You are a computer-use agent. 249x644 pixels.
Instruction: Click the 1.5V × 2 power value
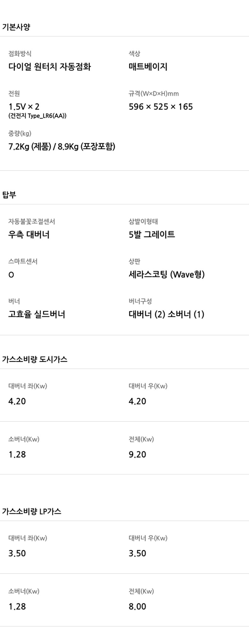click(24, 107)
